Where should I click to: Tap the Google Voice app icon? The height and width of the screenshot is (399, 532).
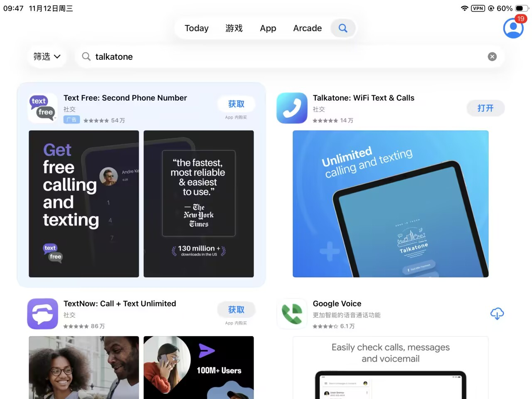pos(292,314)
